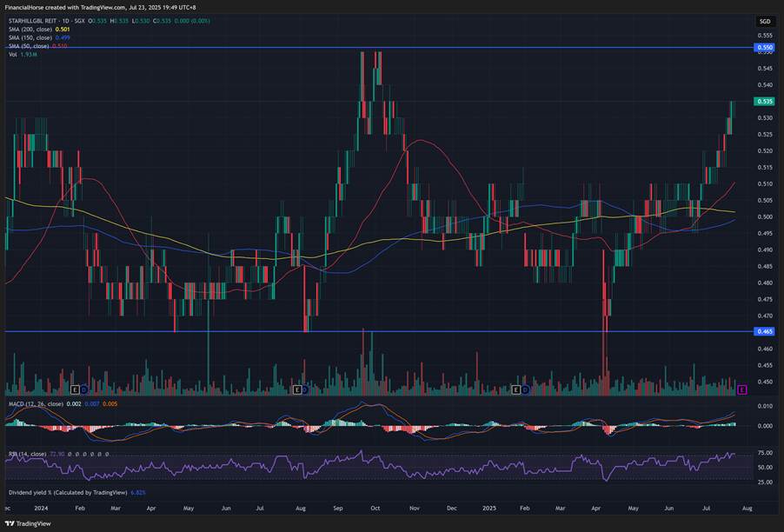Click the purple upcoming earnings E marker

coord(742,389)
